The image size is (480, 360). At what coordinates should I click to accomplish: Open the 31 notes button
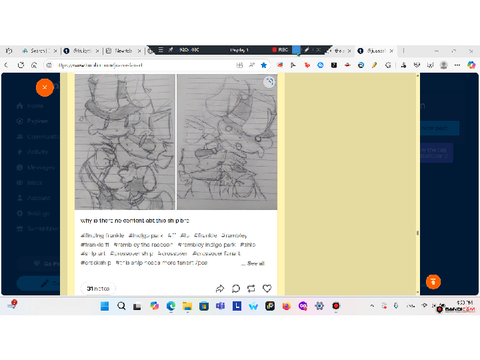(x=98, y=289)
